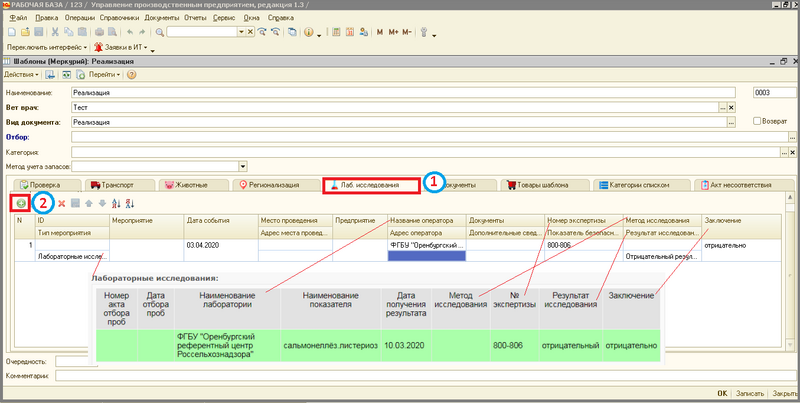Click the ellipsis button of Вид документа field

[x=732, y=122]
